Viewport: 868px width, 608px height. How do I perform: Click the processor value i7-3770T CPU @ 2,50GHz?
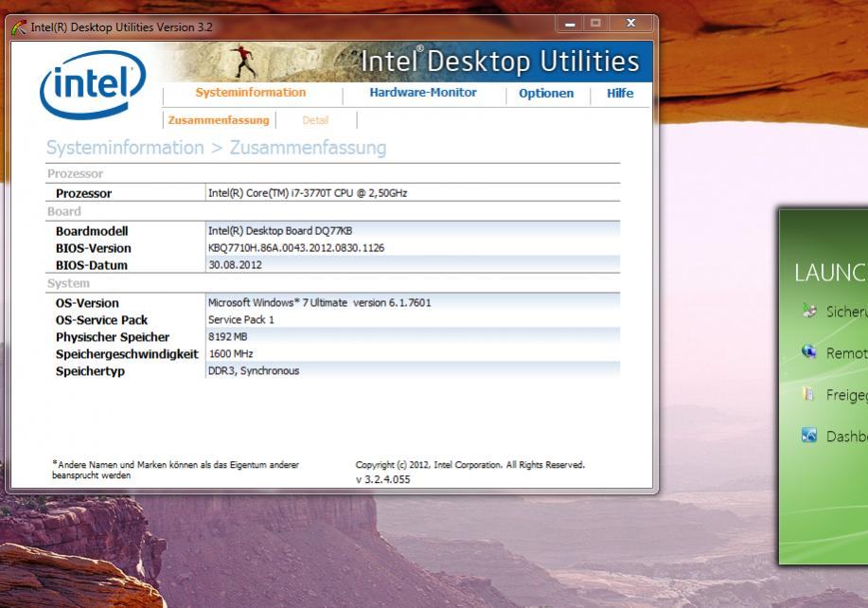[308, 192]
